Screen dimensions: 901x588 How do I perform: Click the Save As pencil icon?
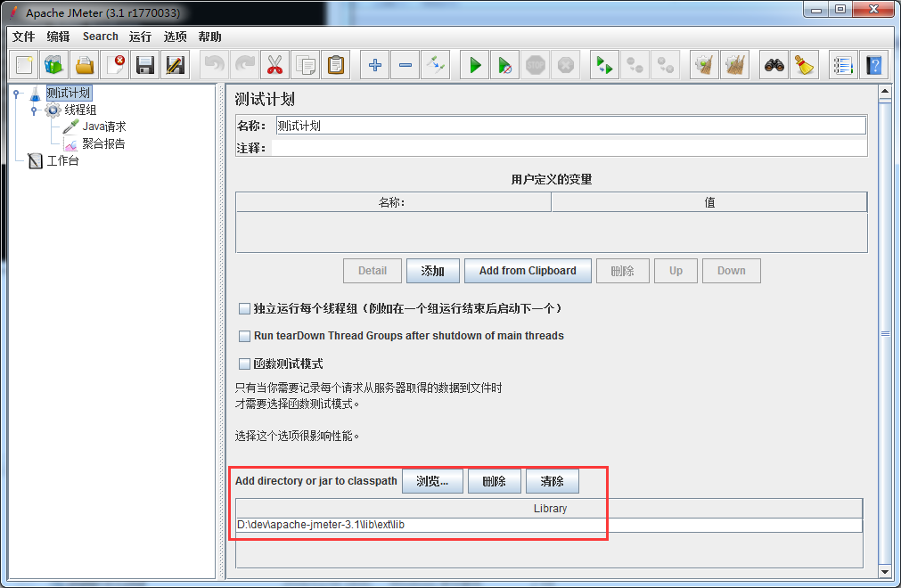tap(176, 65)
